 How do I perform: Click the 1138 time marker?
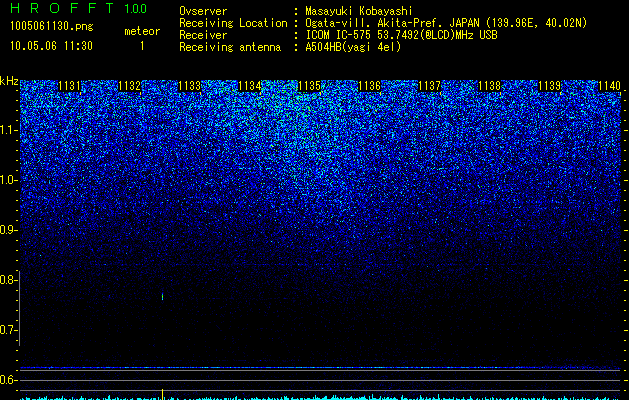pyautogui.click(x=489, y=86)
